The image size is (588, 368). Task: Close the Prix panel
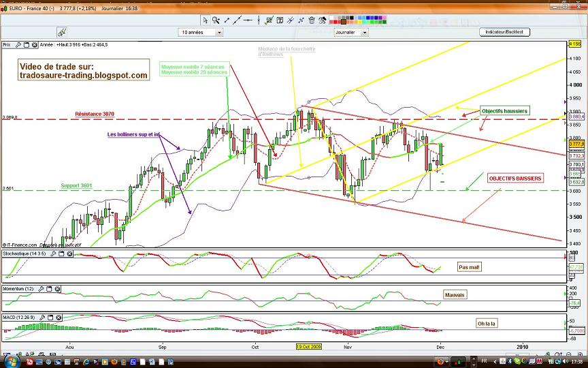pos(35,45)
